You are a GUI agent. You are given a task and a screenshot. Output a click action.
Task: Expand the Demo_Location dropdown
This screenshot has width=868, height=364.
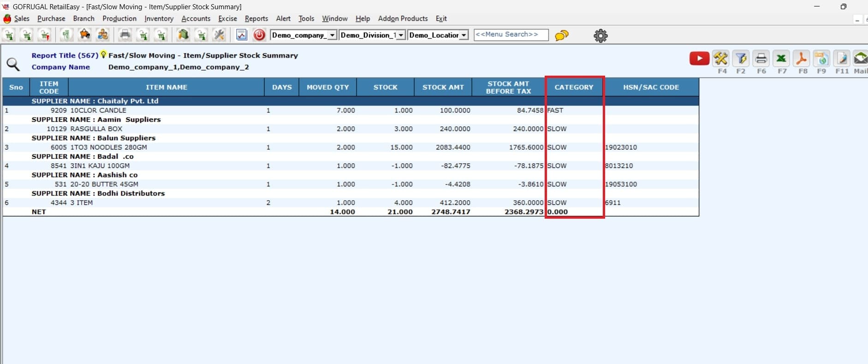point(464,35)
